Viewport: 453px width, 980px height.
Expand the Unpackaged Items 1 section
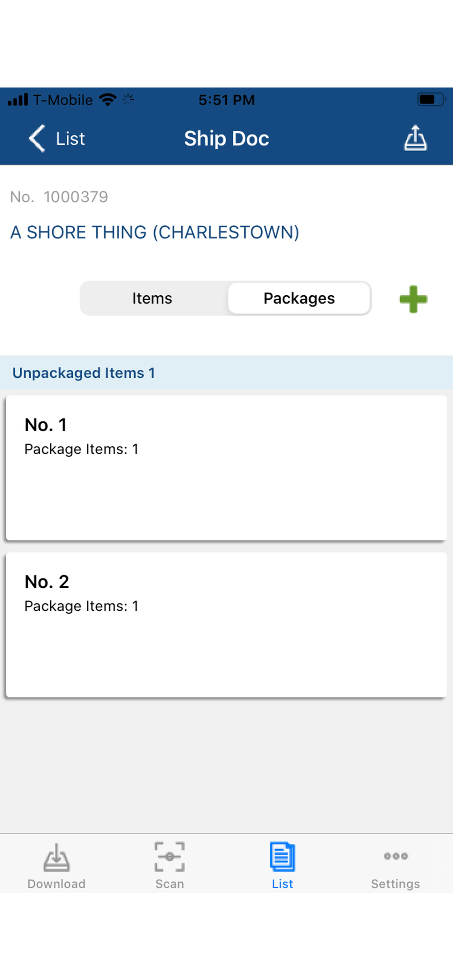click(84, 373)
